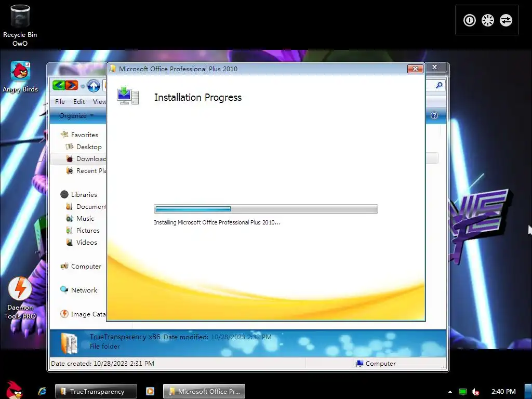The width and height of the screenshot is (532, 399).
Task: Click the Show desktop strip on taskbar
Action: coord(528,391)
